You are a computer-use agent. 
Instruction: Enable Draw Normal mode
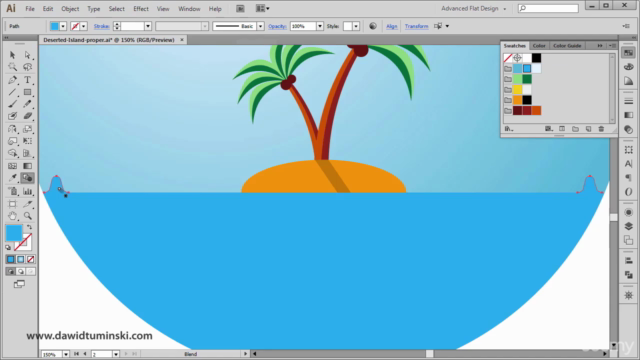click(11, 272)
